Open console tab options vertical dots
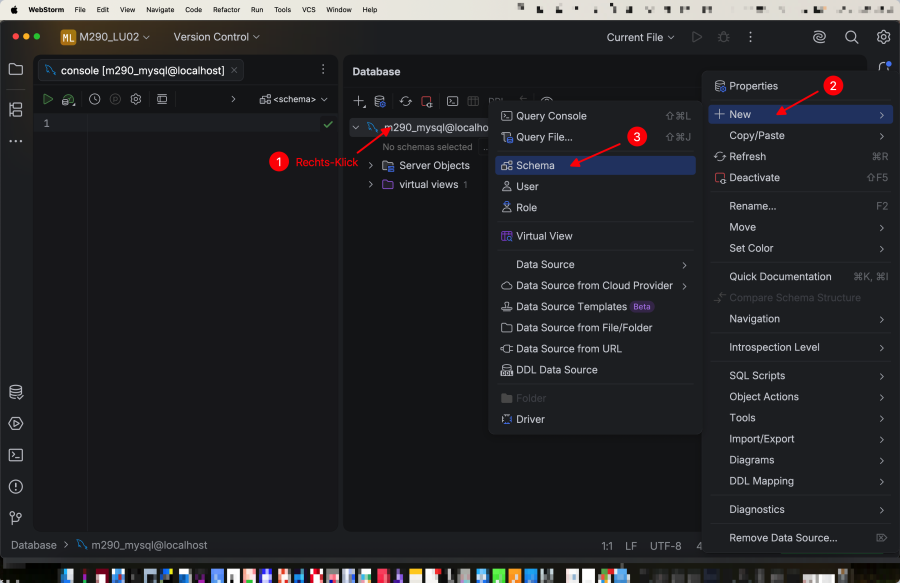The height and width of the screenshot is (583, 900). (x=323, y=69)
